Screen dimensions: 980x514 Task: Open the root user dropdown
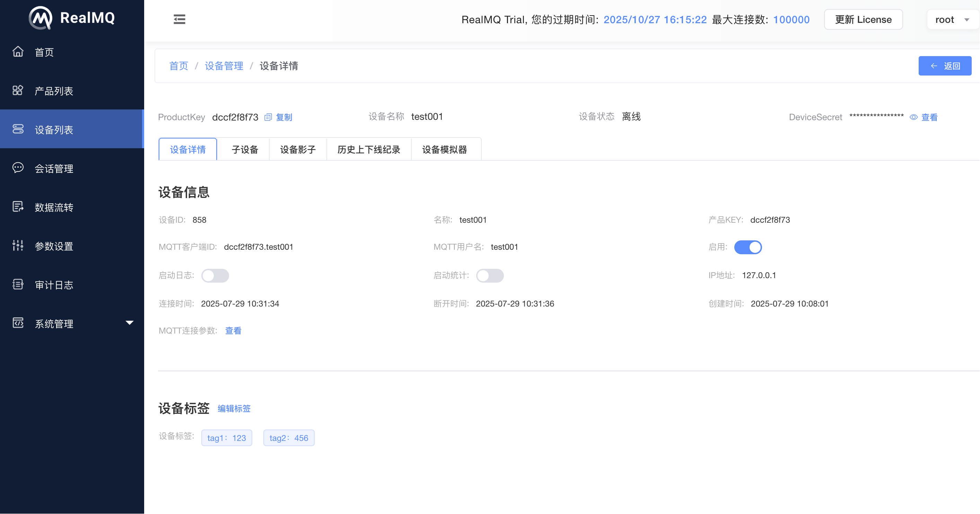(953, 19)
